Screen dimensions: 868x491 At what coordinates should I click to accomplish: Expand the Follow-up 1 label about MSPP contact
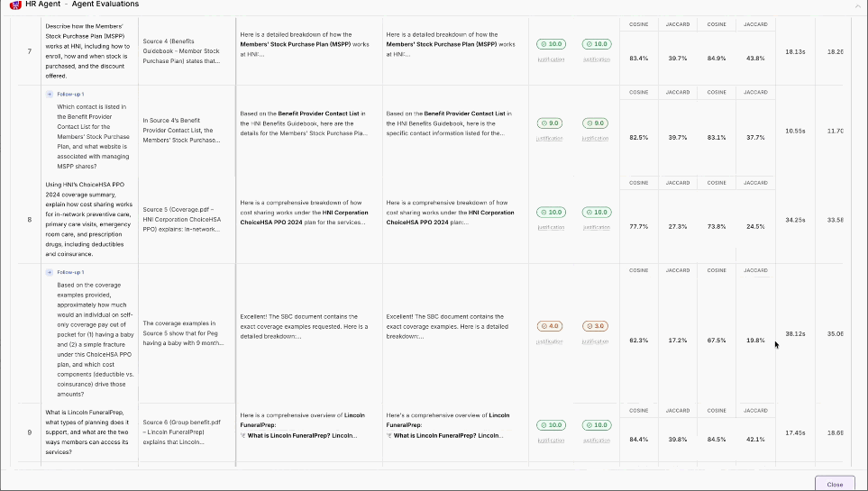[x=70, y=94]
